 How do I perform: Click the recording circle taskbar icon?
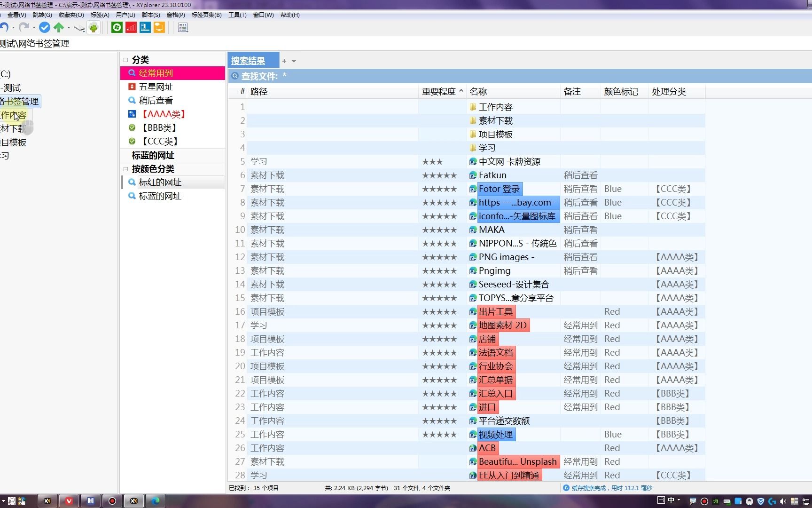pyautogui.click(x=112, y=501)
